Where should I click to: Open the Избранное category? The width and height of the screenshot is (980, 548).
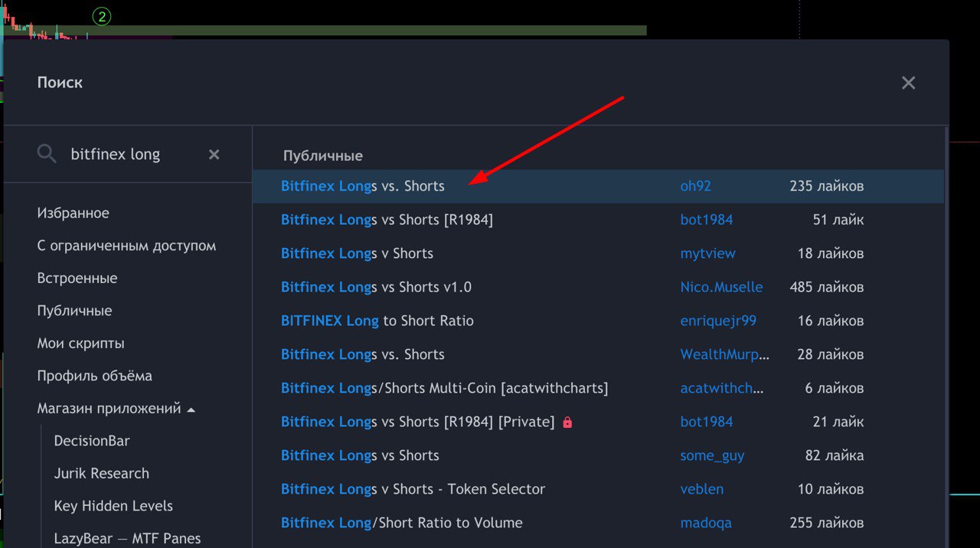coord(73,214)
